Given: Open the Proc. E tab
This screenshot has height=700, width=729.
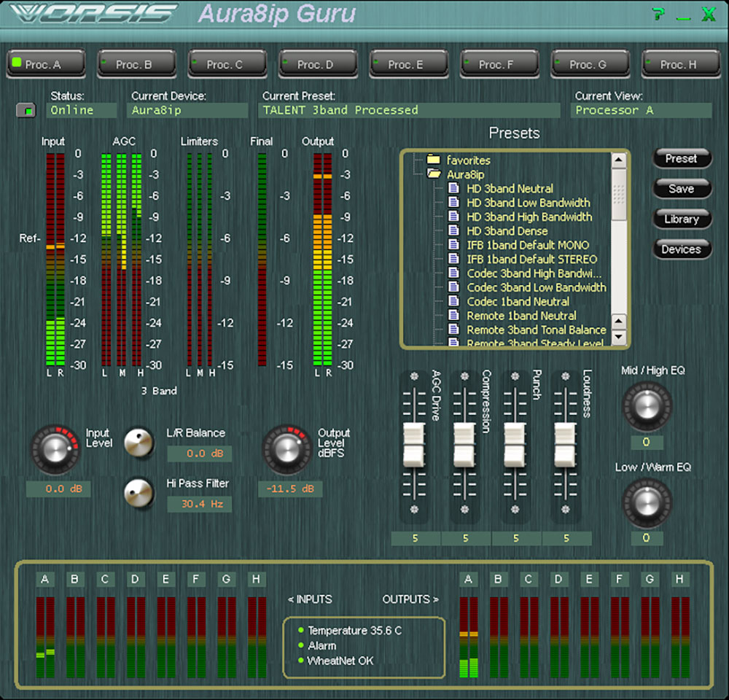Looking at the screenshot, I should (x=409, y=63).
